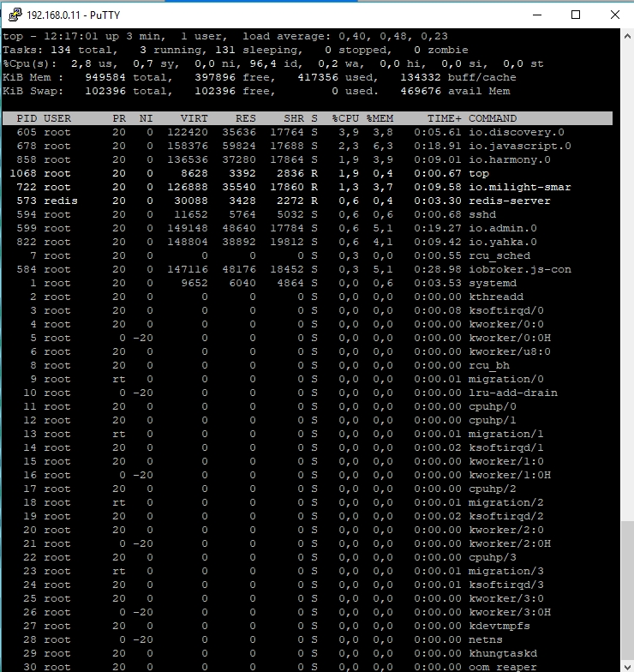
Task: Click the netns process name
Action: 485,639
